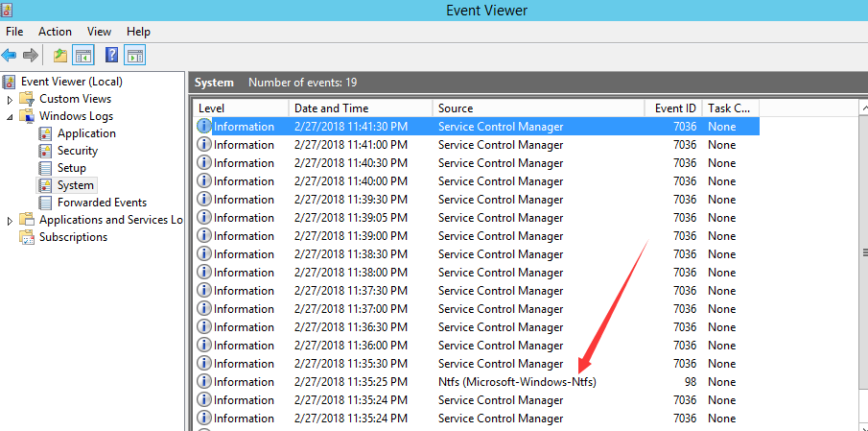This screenshot has width=868, height=431.
Task: Toggle the Show/Hide Console Tree icon
Action: point(83,56)
